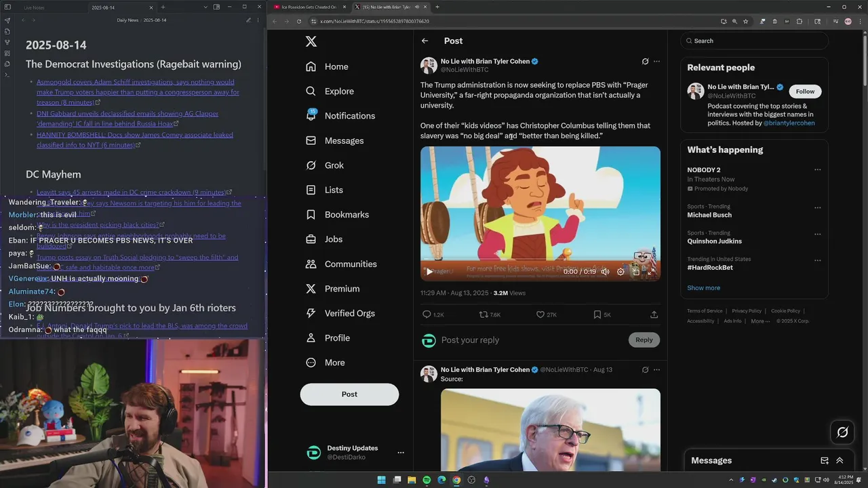This screenshot has height=488, width=868.
Task: Toggle picture-in-picture on the video
Action: click(x=636, y=272)
